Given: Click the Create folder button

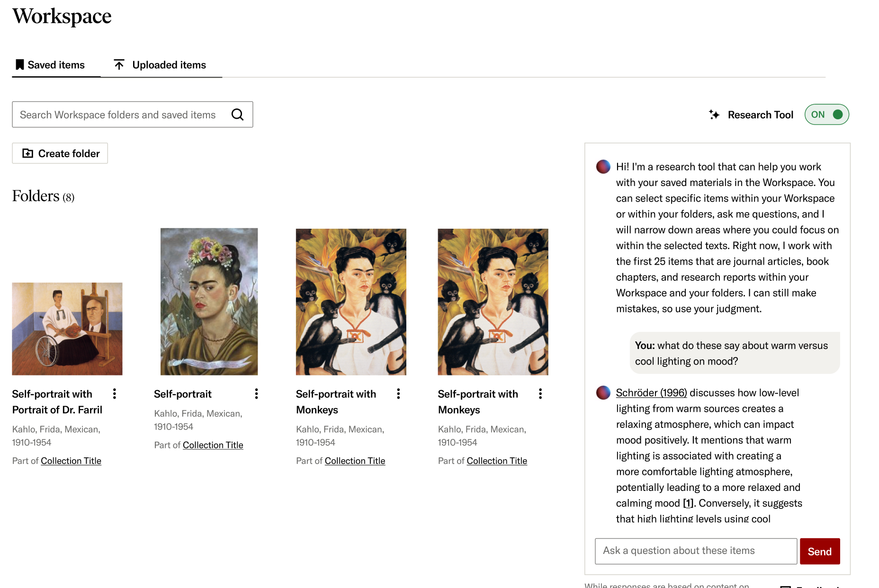Looking at the screenshot, I should (x=60, y=153).
